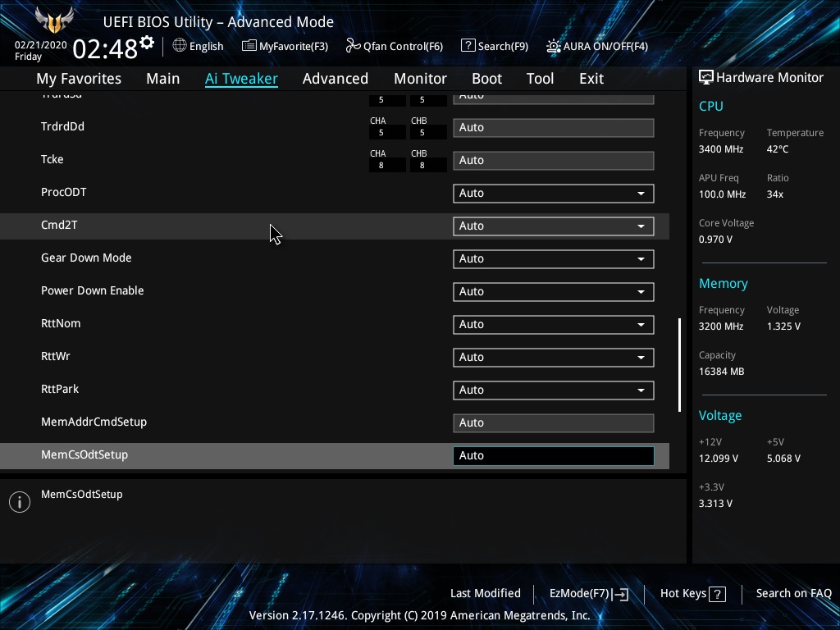The image size is (840, 630).
Task: Click Core Voltage value 0.970 V
Action: tap(715, 239)
